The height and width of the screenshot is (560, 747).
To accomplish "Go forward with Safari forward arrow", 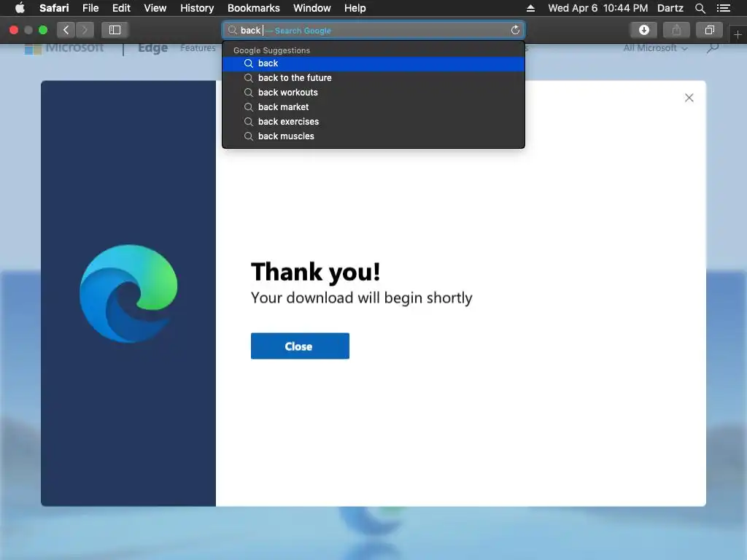I will (x=85, y=30).
